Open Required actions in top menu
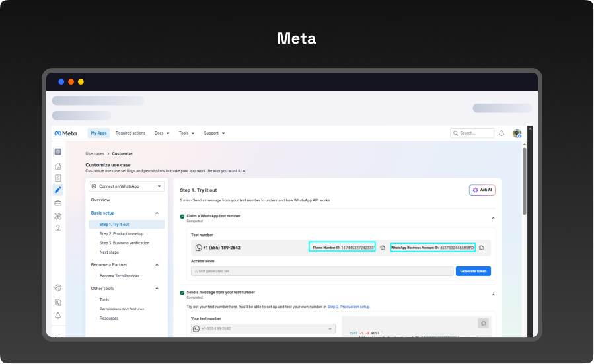Screen dimensions: 594x364 coord(130,133)
